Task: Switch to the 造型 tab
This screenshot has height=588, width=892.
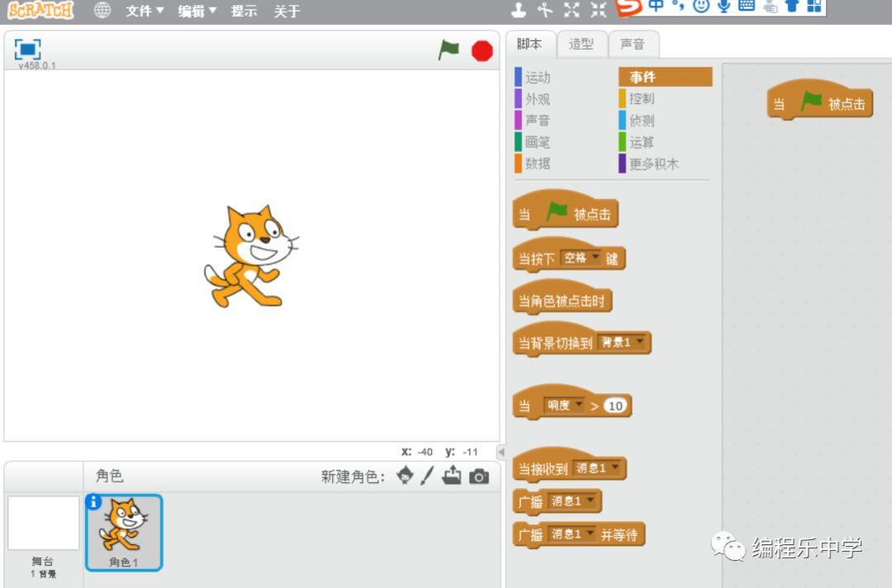Action: 581,44
